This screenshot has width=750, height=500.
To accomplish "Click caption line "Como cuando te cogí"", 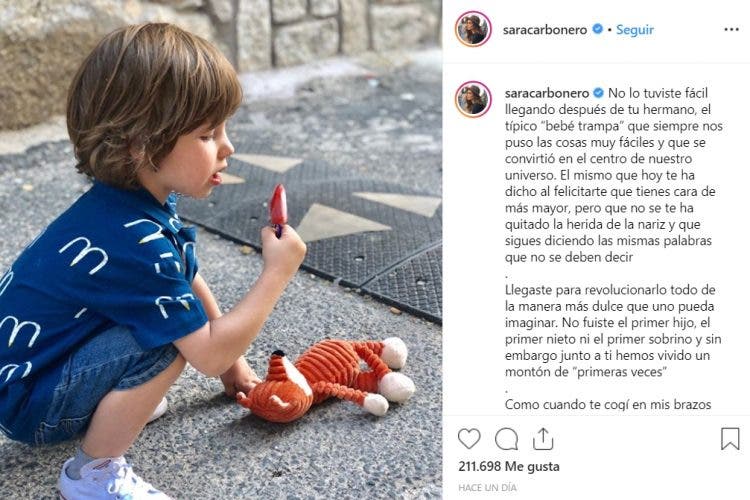I will tap(608, 404).
